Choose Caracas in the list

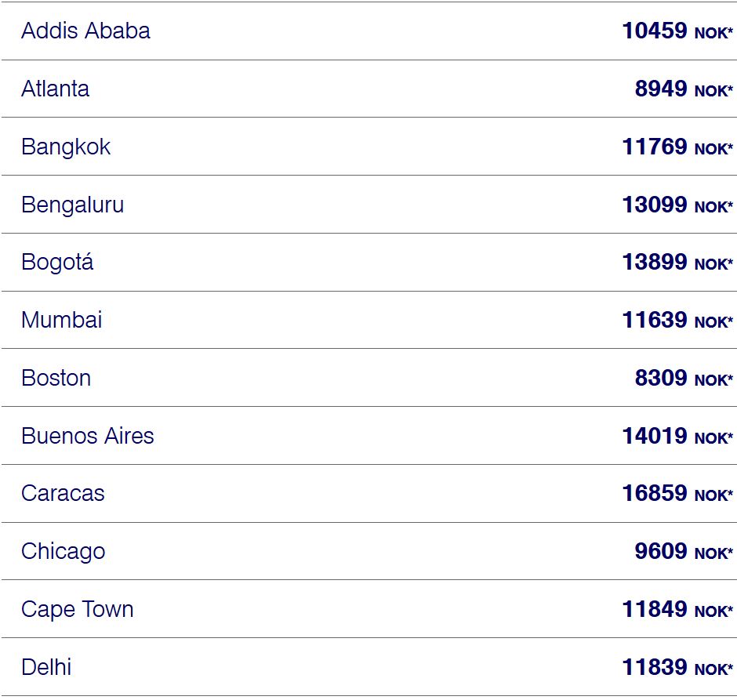coord(63,493)
